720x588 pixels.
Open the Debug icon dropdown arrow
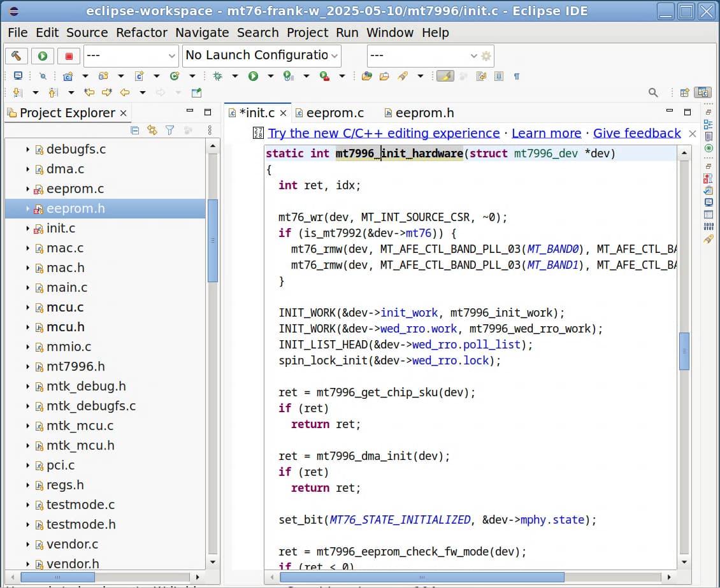pyautogui.click(x=235, y=76)
